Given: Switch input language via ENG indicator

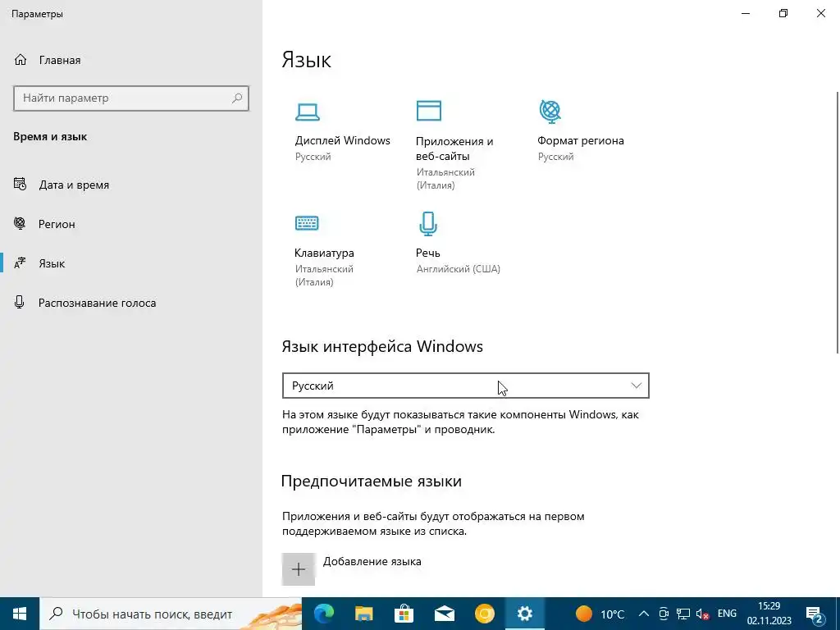Looking at the screenshot, I should (x=727, y=614).
